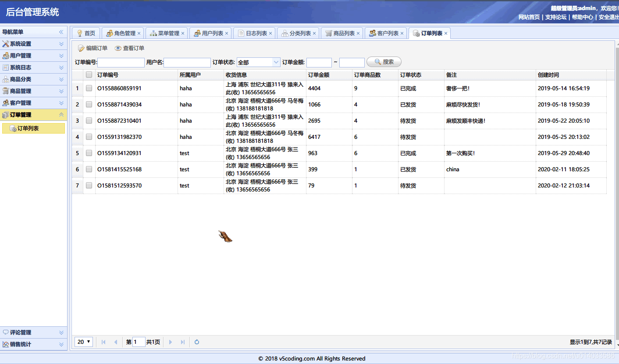
Task: Go to the previous page arrow icon
Action: [x=116, y=342]
